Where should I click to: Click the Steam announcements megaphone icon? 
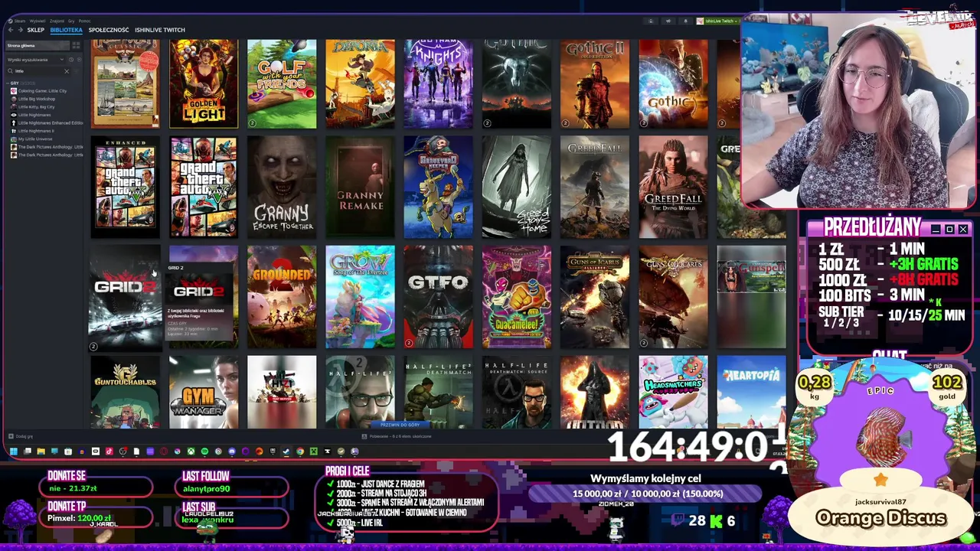[x=668, y=21]
